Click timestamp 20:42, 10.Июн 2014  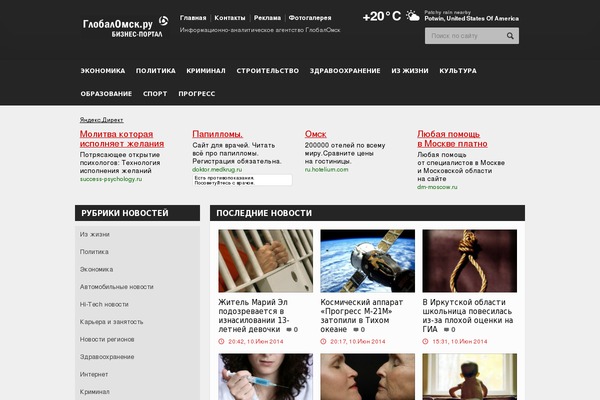[256, 341]
